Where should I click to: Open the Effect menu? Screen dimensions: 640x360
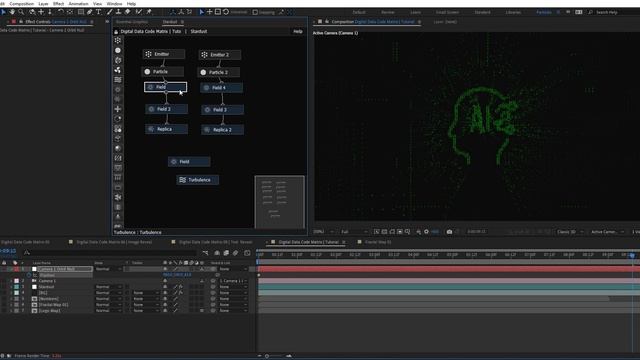click(58, 3)
